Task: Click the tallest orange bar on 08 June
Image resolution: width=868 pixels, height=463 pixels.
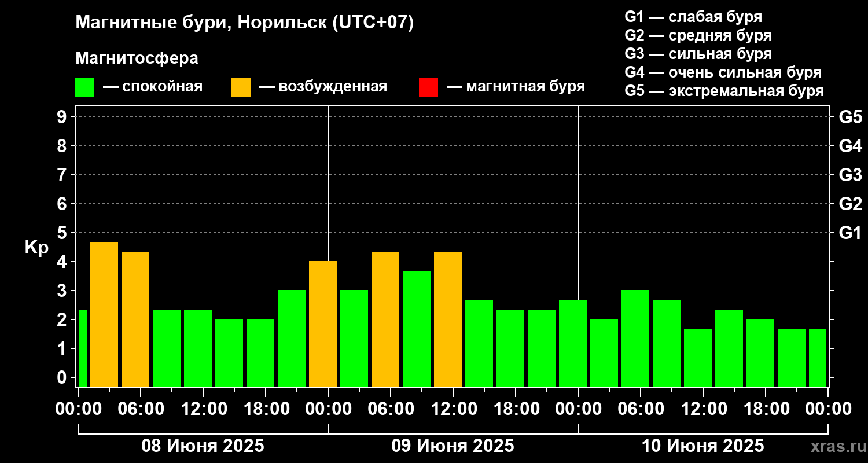Action: pos(104,314)
